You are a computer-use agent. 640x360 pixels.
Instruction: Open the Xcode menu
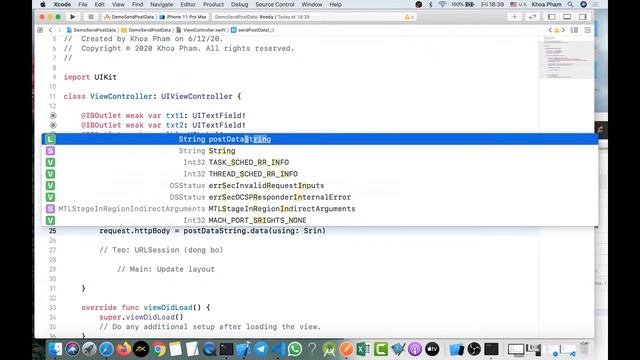point(62,4)
